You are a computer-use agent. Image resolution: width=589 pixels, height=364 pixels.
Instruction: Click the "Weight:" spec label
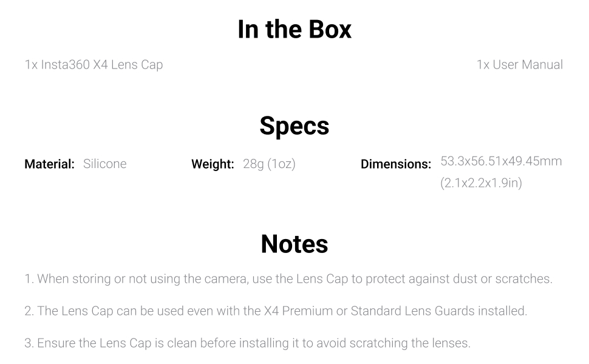[213, 164]
